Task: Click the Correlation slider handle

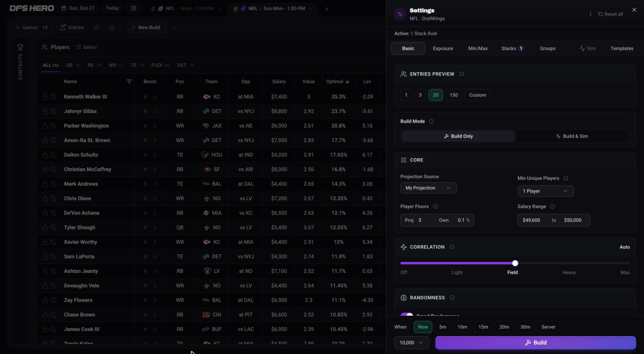Action: 515,263
